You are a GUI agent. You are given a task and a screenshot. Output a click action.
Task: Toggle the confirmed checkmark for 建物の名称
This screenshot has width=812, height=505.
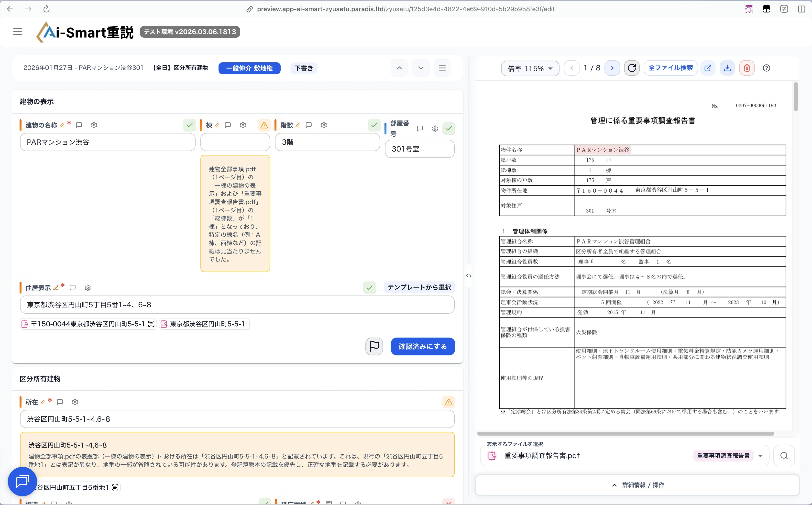tap(189, 125)
